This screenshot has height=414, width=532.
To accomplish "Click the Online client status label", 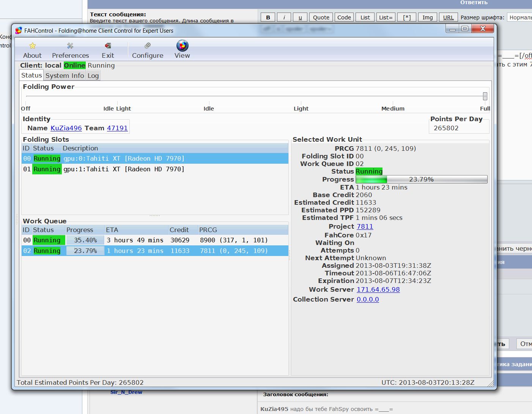I will point(74,65).
